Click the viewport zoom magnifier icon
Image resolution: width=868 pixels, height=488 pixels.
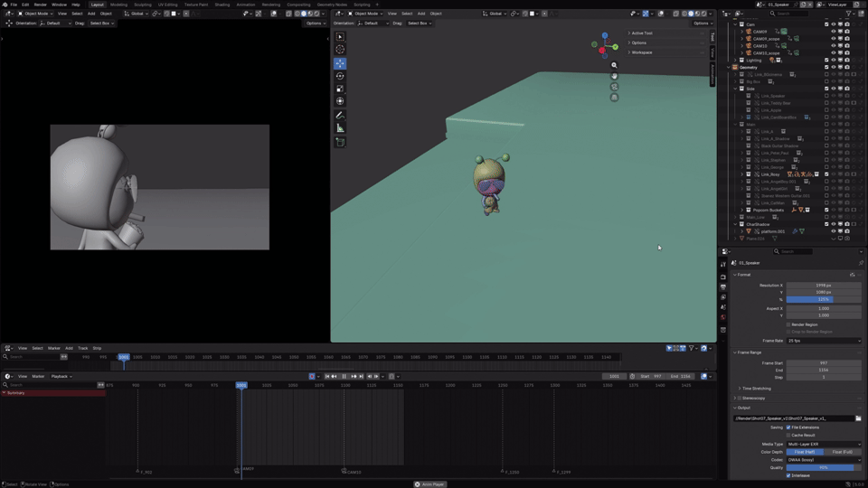(x=614, y=65)
